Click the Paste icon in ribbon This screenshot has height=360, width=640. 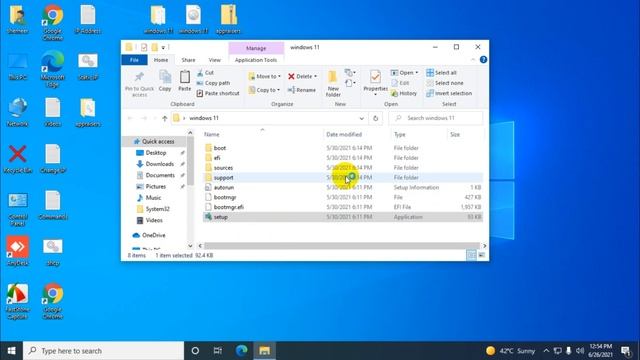tap(184, 80)
